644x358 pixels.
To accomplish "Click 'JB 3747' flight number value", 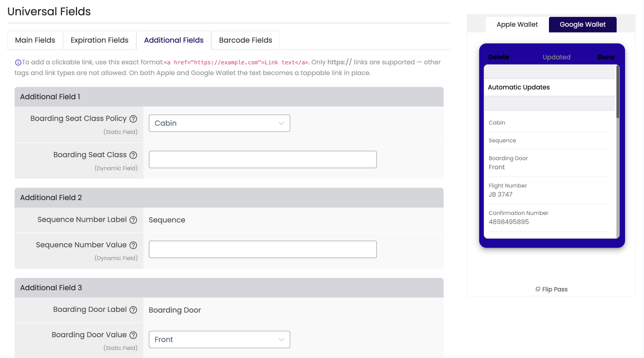I will pos(500,194).
